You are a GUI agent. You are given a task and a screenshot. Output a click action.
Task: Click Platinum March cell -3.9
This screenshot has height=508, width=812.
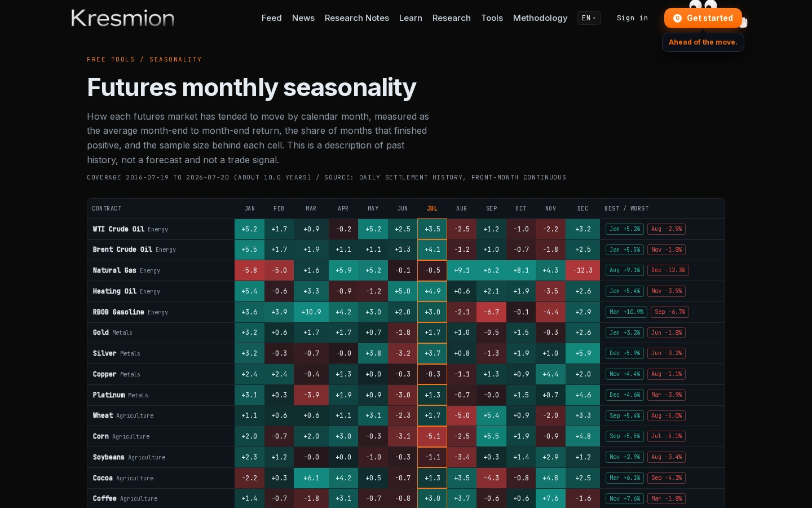[311, 395]
